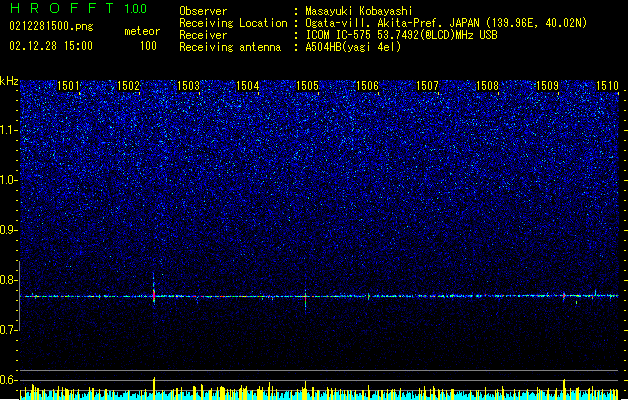
Task: Click the 1504 time marker
Action: (248, 85)
